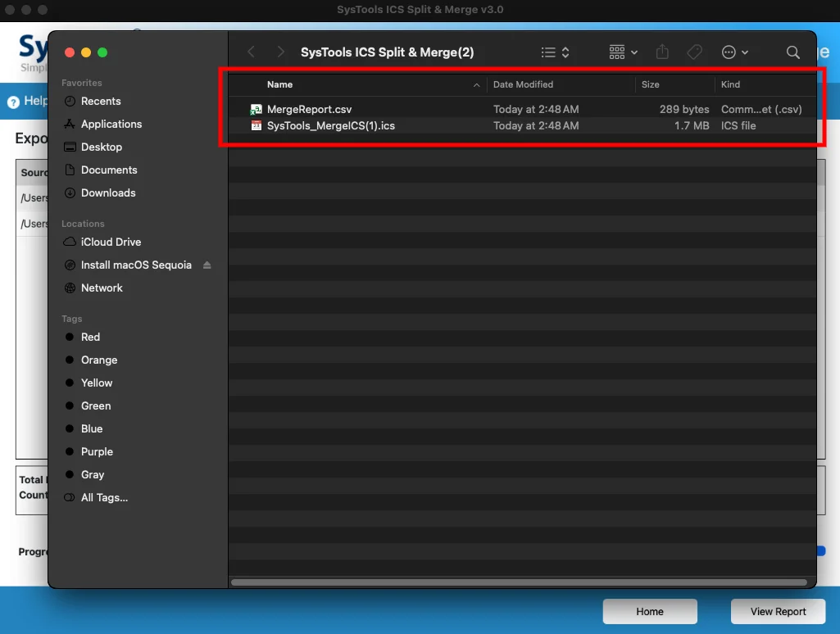This screenshot has width=840, height=634.
Task: Open the more actions ellipsis menu
Action: pos(734,52)
